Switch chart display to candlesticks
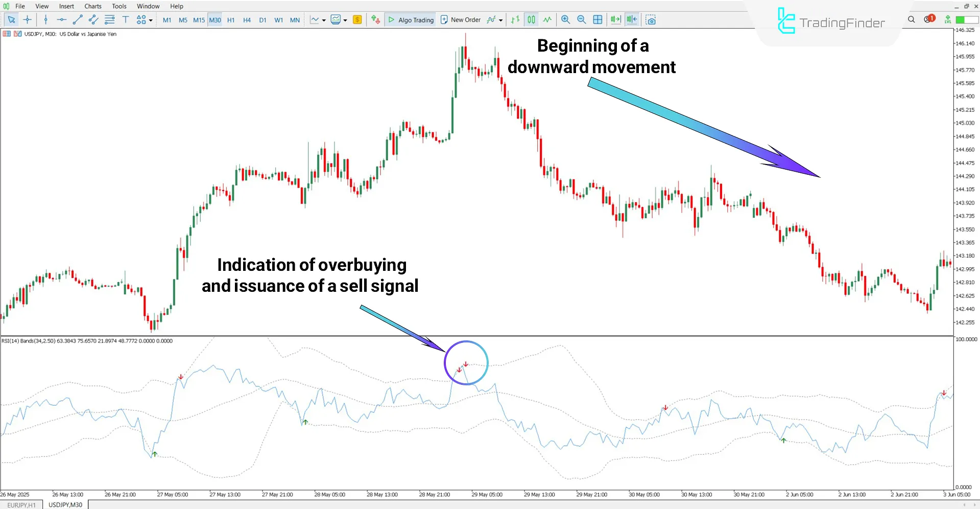The width and height of the screenshot is (980, 509). click(531, 19)
